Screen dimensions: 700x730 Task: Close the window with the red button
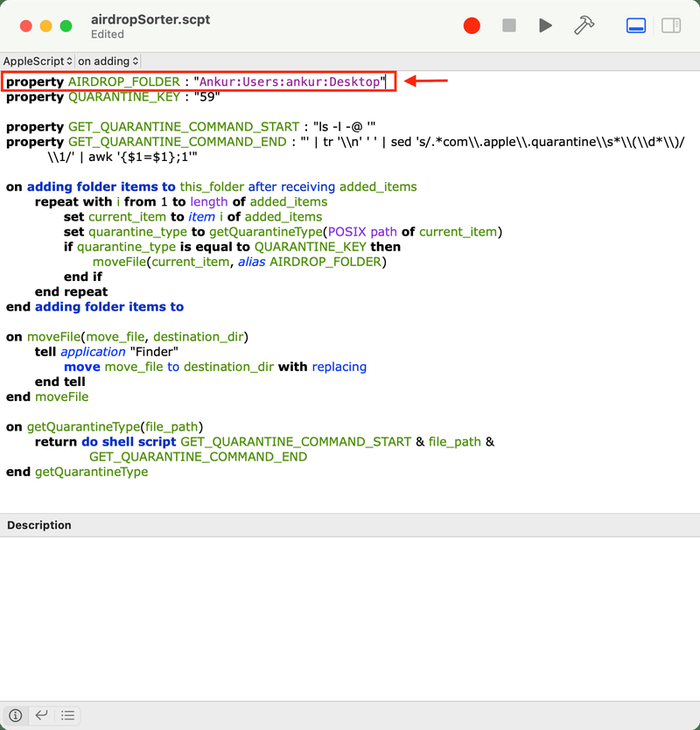(x=26, y=26)
